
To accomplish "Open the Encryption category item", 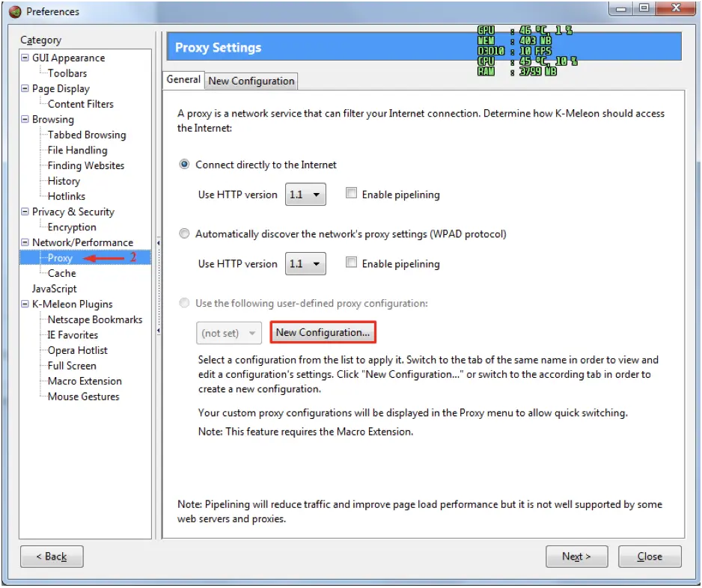I will point(72,227).
